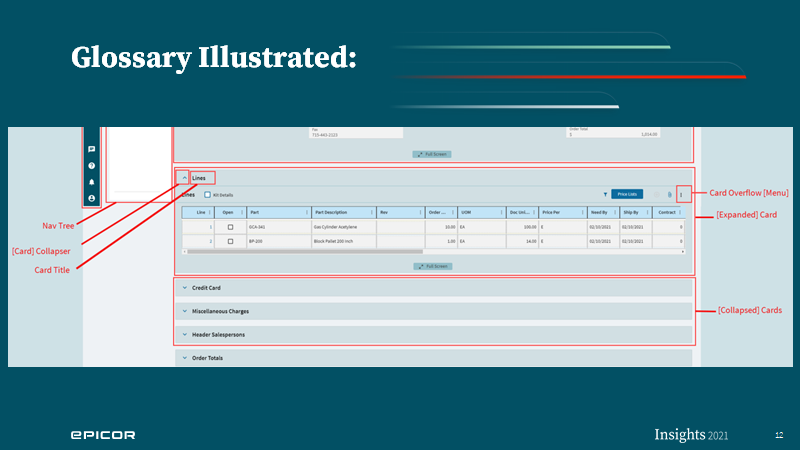Check the Open box for BP-200 row
Viewport: 800px width, 450px height.
(230, 241)
